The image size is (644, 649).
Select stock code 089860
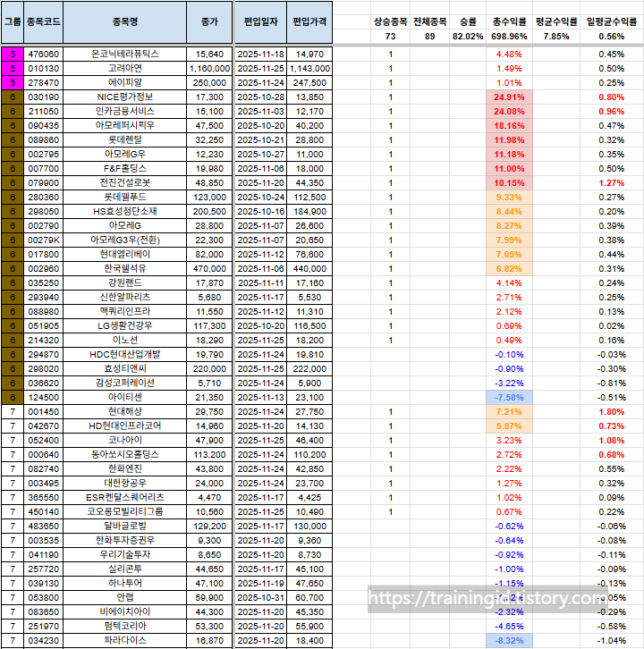click(44, 139)
